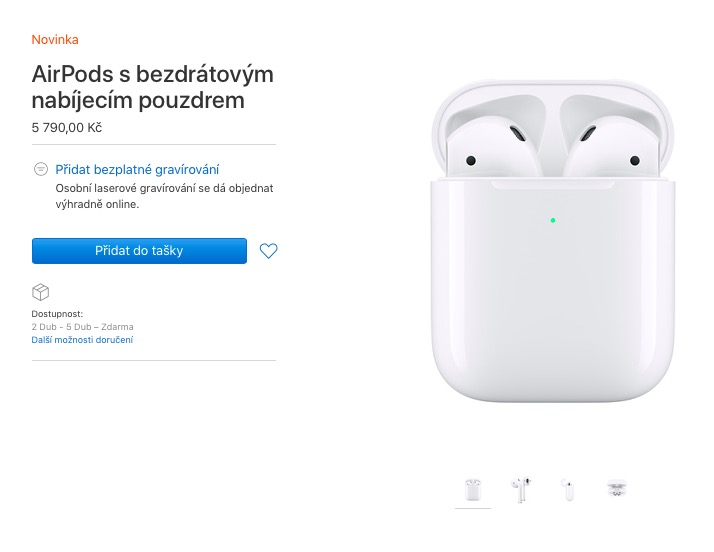Click the AirPods s bezdrátovým nabíjecím pouzdrem title
714x552 pixels.
[x=153, y=87]
